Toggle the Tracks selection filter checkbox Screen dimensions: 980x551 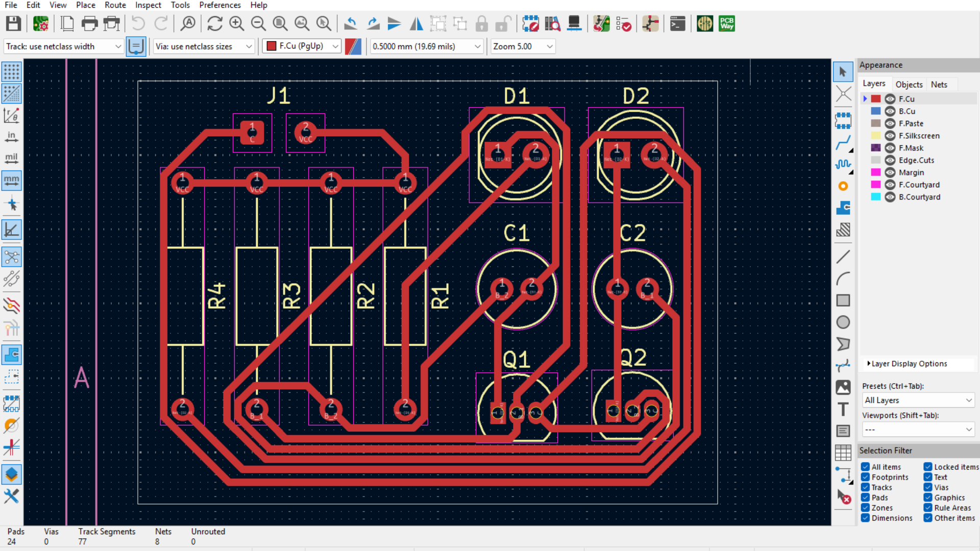point(865,487)
